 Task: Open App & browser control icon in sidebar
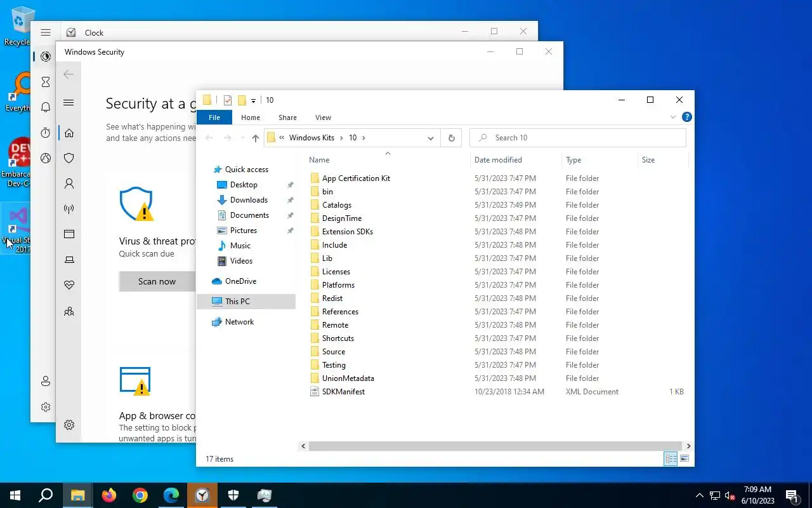(x=69, y=234)
